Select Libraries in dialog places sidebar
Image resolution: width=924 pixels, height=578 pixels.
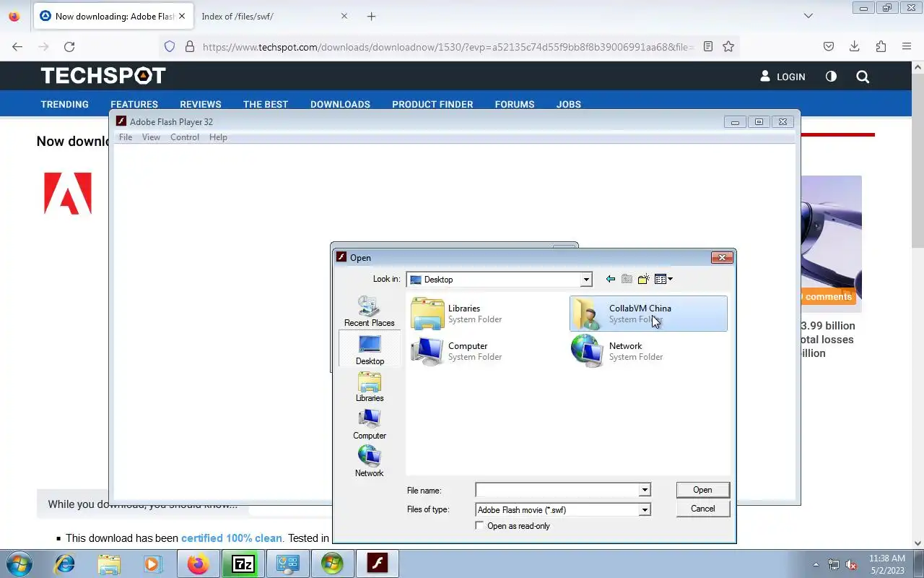click(370, 387)
